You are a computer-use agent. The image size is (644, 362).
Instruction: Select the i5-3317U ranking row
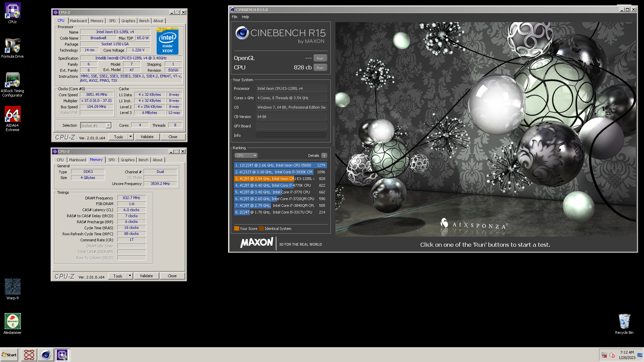coord(280,212)
